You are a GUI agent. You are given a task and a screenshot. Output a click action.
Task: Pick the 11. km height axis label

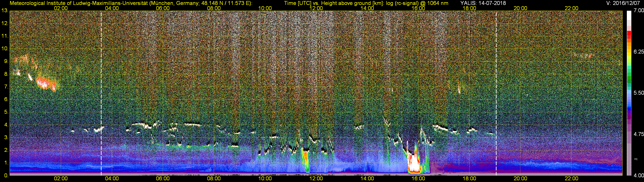tap(5, 36)
